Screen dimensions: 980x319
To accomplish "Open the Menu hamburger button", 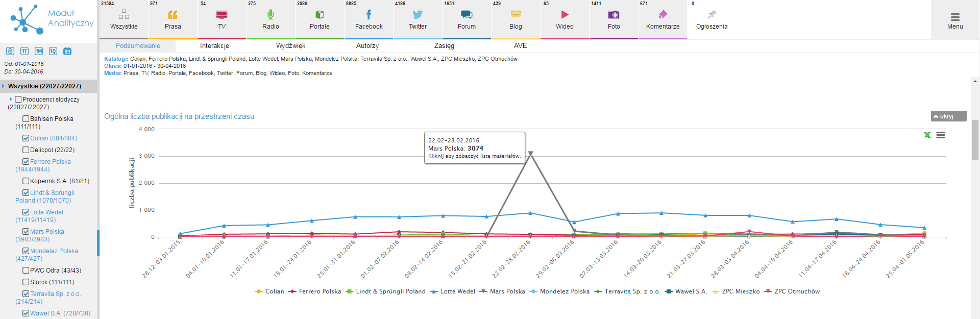I will pos(955,20).
